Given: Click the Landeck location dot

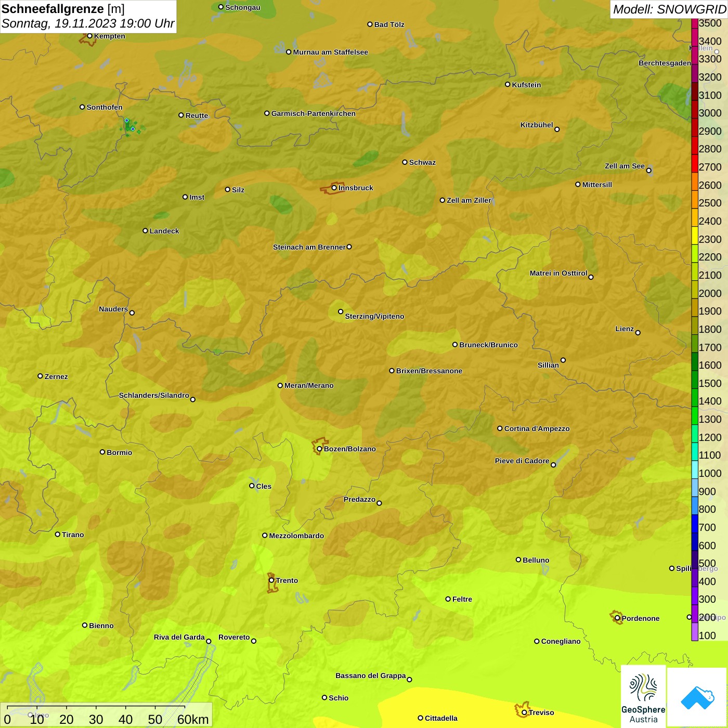Looking at the screenshot, I should tap(145, 230).
